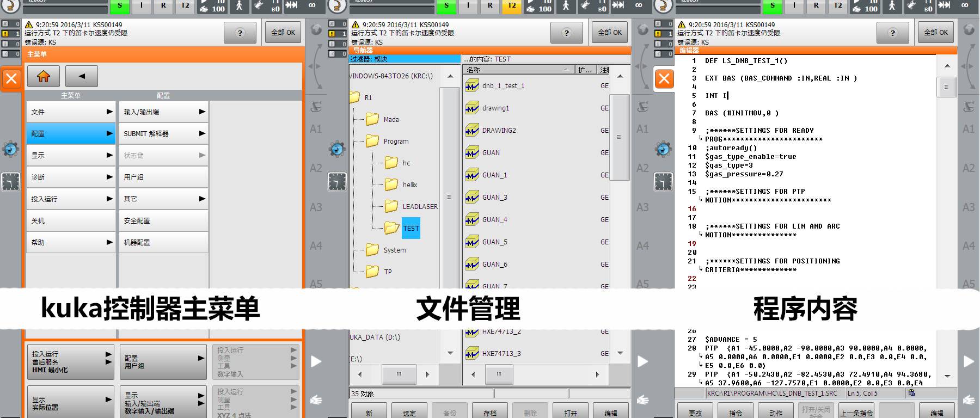Screen dimensions: 980x418
Task: Click the robot icon at the main-menu top-left corner
Action: [10, 6]
